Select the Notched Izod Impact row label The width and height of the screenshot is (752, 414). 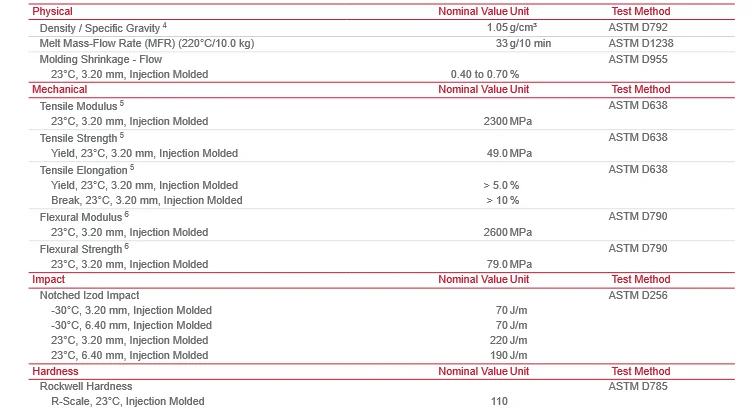[x=89, y=295]
